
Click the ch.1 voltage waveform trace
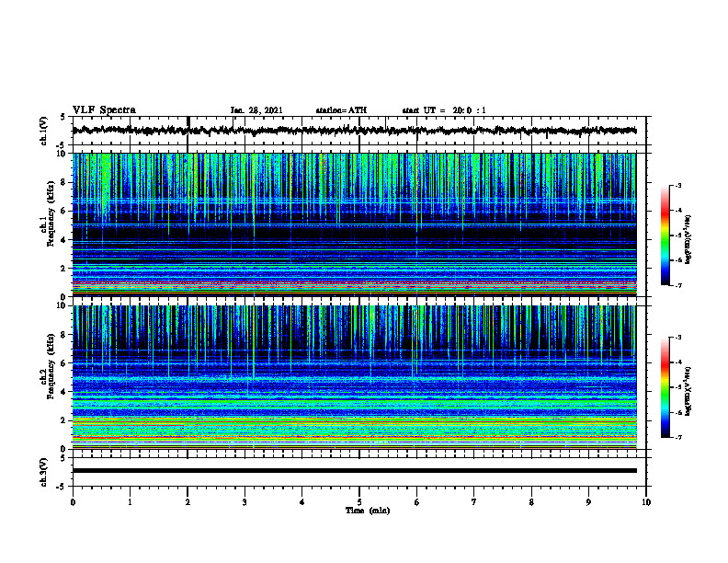[354, 131]
